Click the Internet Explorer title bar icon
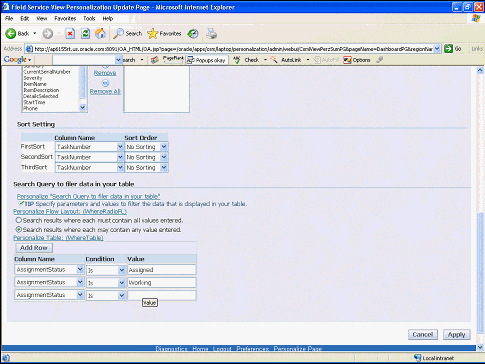This screenshot has height=364, width=485. pyautogui.click(x=5, y=7)
